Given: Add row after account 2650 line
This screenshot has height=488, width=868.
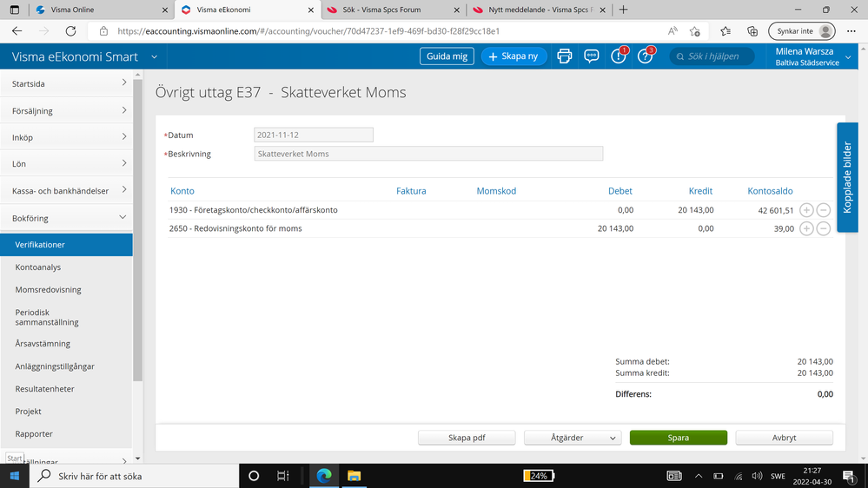Looking at the screenshot, I should tap(806, 228).
